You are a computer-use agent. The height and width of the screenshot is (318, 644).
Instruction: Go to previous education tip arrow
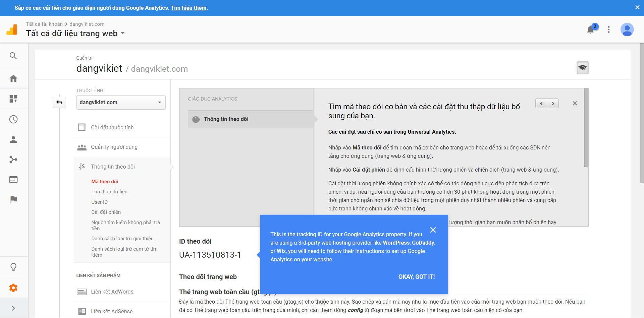[541, 104]
